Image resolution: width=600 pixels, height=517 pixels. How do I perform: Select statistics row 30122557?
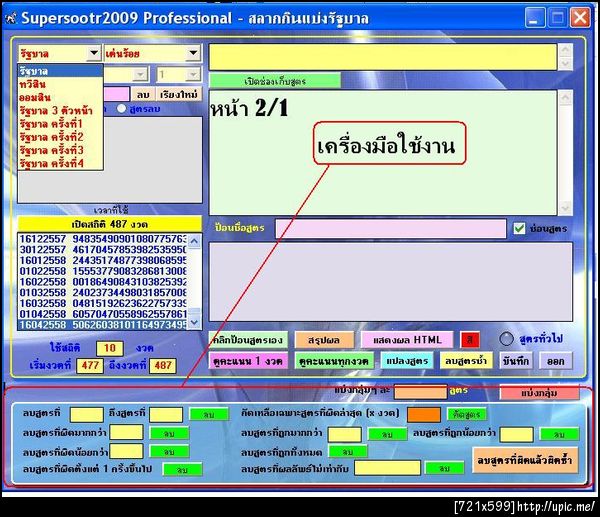click(103, 250)
